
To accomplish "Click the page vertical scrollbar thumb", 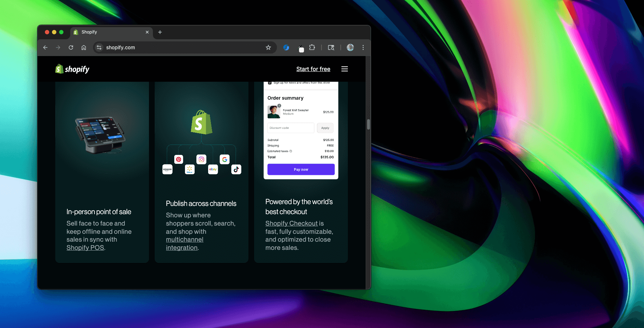I will [x=368, y=124].
